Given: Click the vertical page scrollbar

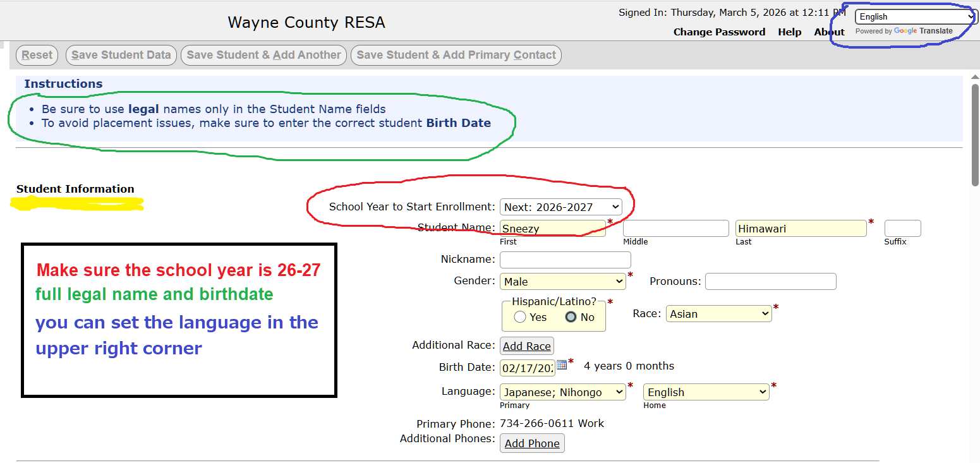Looking at the screenshot, I should 974,135.
